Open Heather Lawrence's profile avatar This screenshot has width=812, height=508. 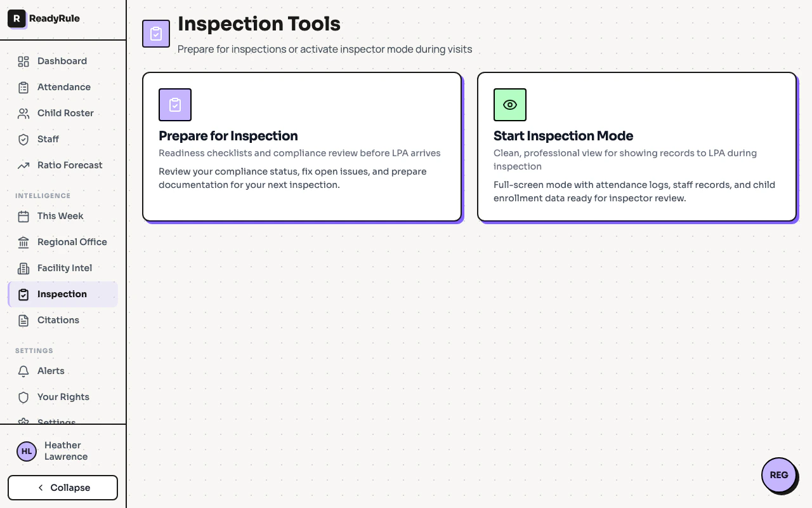[x=26, y=451]
